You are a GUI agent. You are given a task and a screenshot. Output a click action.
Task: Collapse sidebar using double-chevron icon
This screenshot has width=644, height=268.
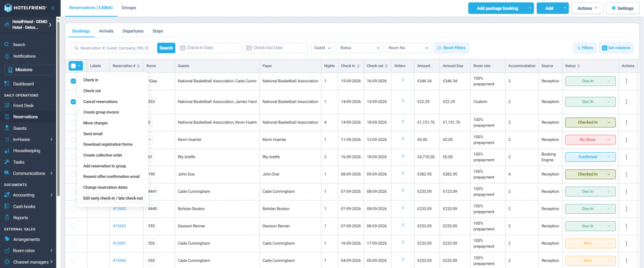click(x=53, y=8)
